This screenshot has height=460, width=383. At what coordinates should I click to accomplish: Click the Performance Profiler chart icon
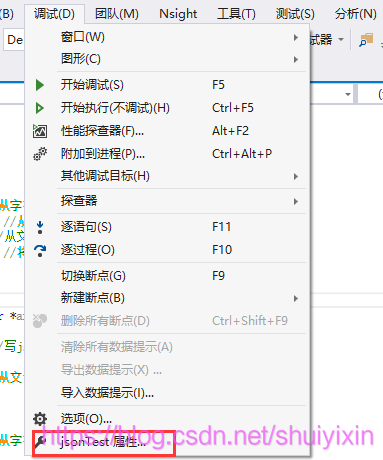40,131
